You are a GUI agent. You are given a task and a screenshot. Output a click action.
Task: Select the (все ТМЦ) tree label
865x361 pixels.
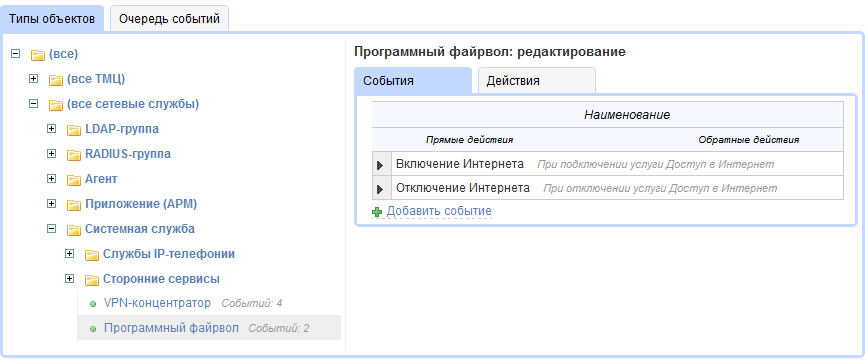[96, 79]
